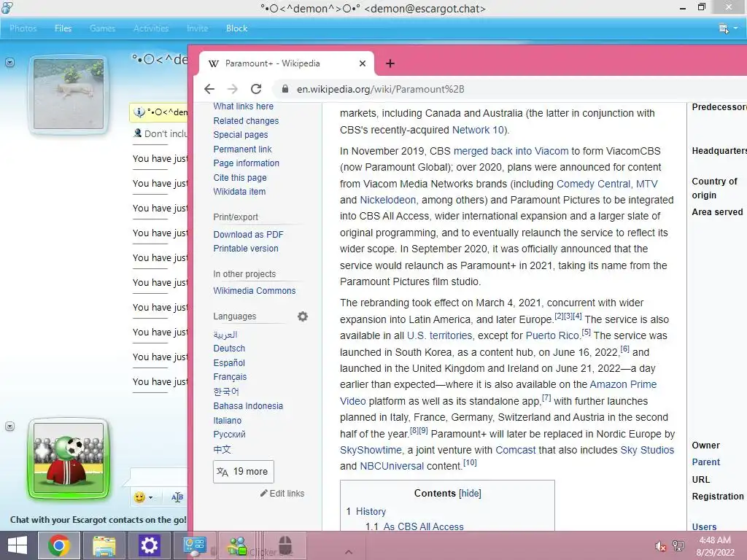Image resolution: width=747 pixels, height=560 pixels.
Task: Collapse the contact's display picture
Action: coord(9,63)
